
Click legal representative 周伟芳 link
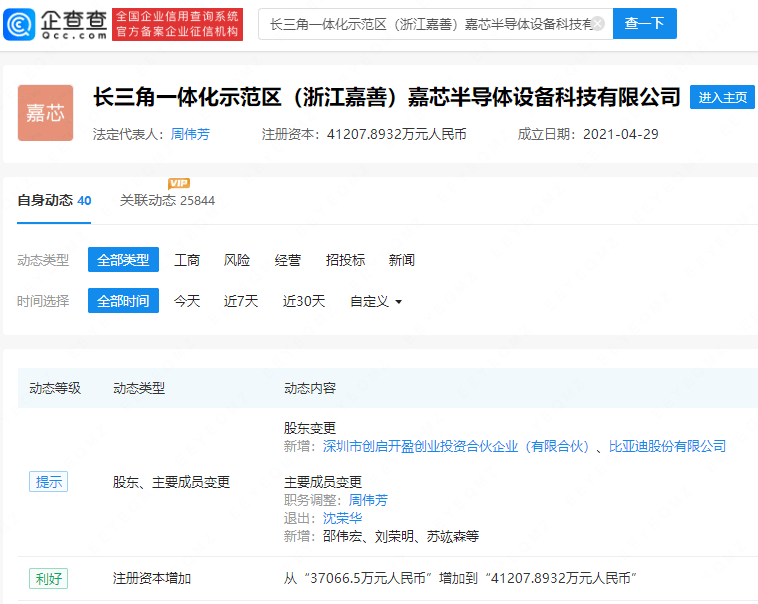pos(190,134)
